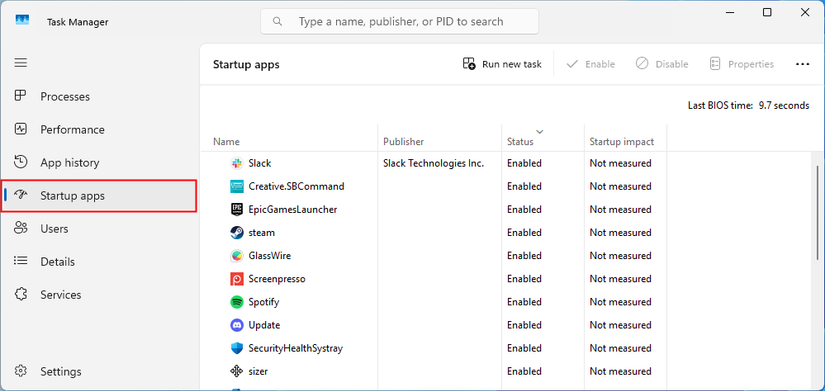Click the SecurityHealthSystray shield icon
The width and height of the screenshot is (825, 391).
pyautogui.click(x=237, y=348)
